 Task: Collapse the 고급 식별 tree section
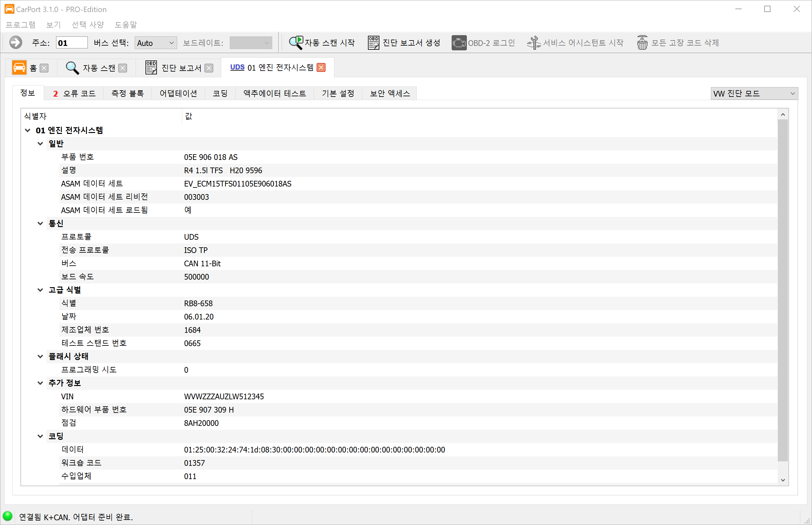(40, 290)
